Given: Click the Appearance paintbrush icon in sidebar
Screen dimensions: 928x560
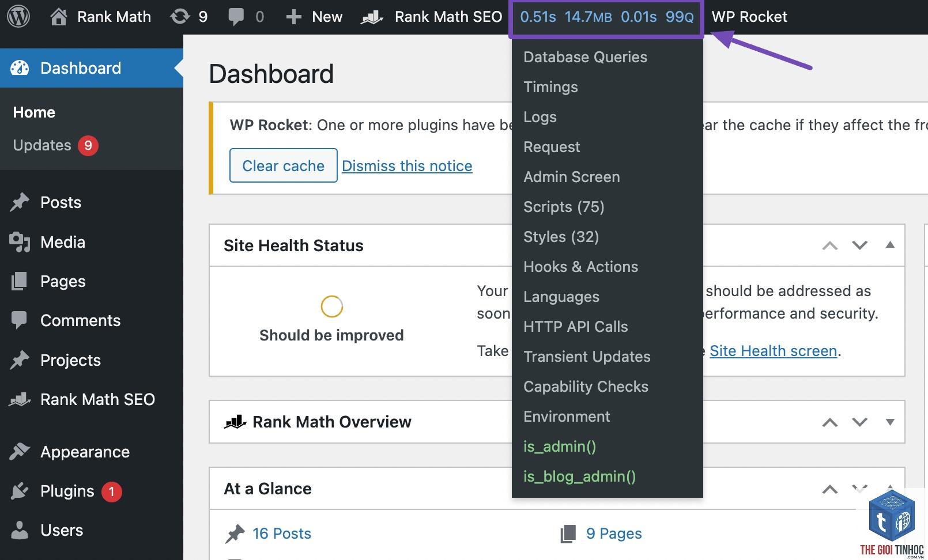Looking at the screenshot, I should [20, 452].
